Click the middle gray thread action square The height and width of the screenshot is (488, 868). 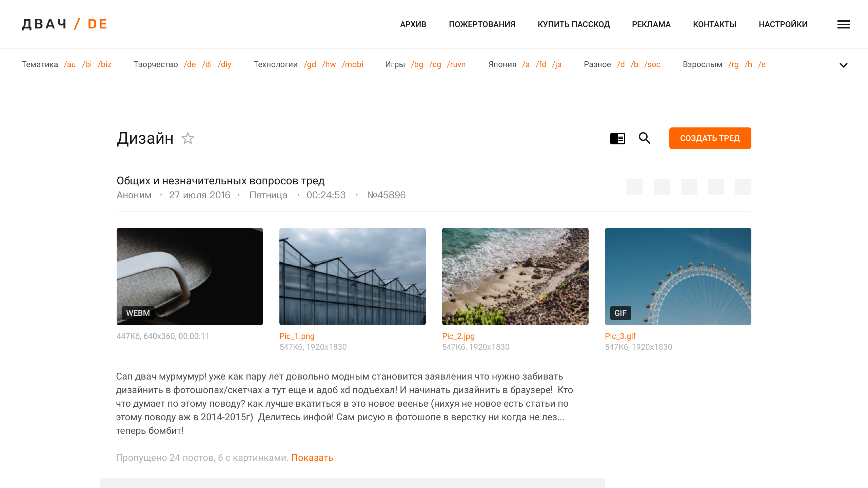[x=689, y=187]
